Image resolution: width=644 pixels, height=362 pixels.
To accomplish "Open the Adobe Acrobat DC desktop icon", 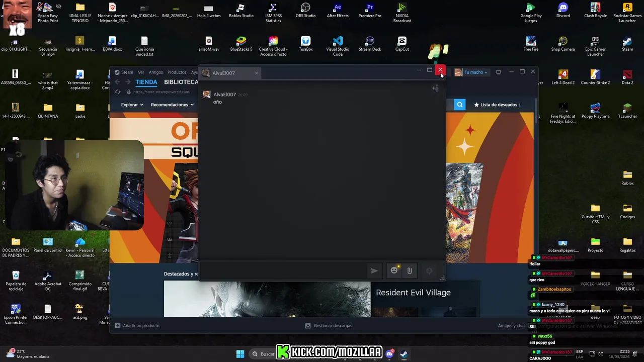I will (x=48, y=281).
